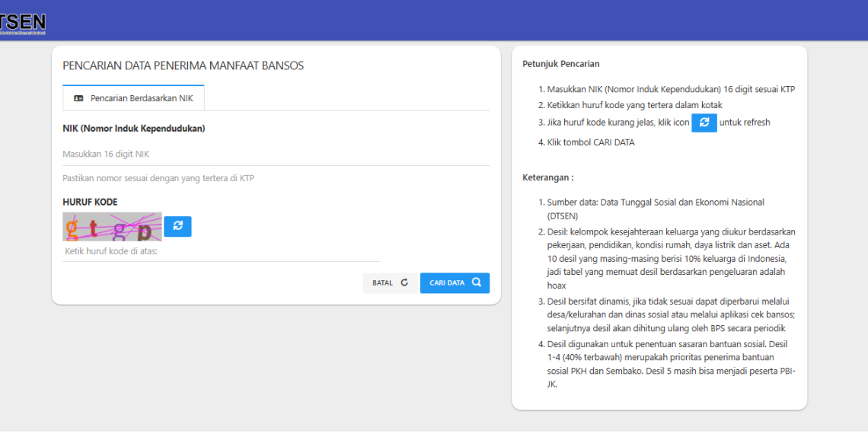Click the 'Ketik huruf kode di atas' field
The width and height of the screenshot is (868, 434).
tap(221, 251)
